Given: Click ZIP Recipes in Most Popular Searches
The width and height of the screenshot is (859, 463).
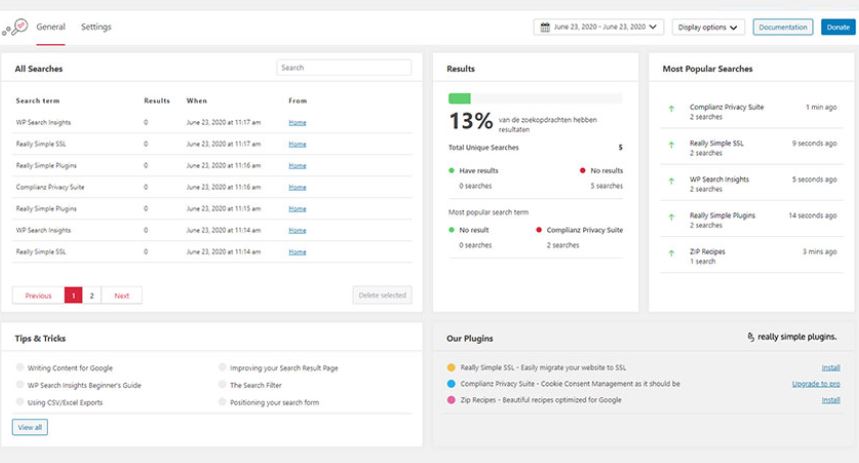Looking at the screenshot, I should coord(707,251).
